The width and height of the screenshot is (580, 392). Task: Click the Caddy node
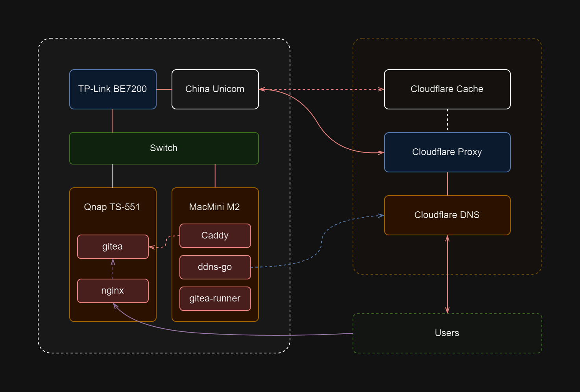215,236
